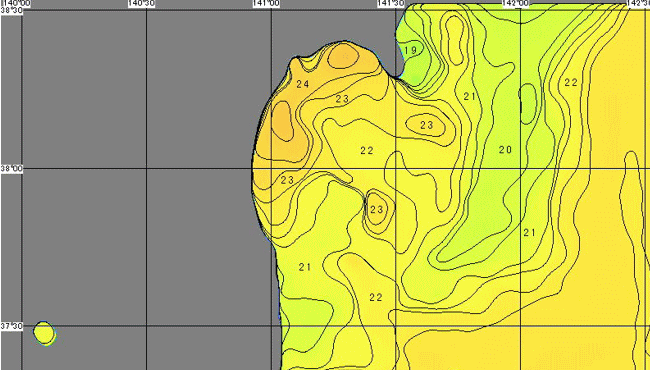Viewport: 650px width, 370px height.
Task: Click the 142°00 longitude label
Action: [x=515, y=3]
